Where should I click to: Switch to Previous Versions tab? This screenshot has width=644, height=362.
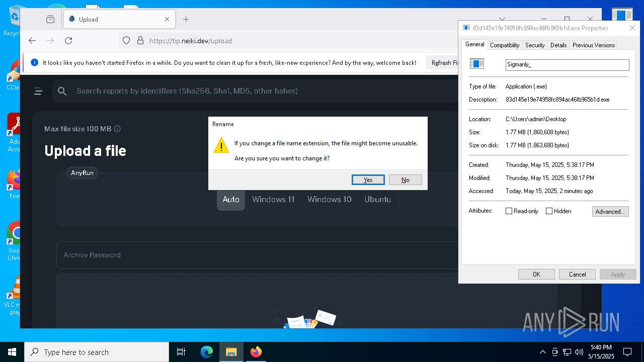tap(594, 45)
